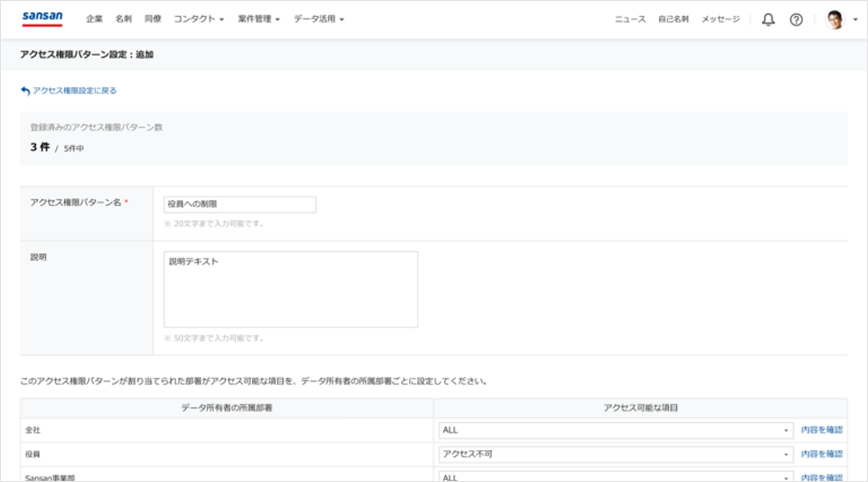Screen dimensions: 868x482
Task: Open メッセージ in the header
Action: 720,19
